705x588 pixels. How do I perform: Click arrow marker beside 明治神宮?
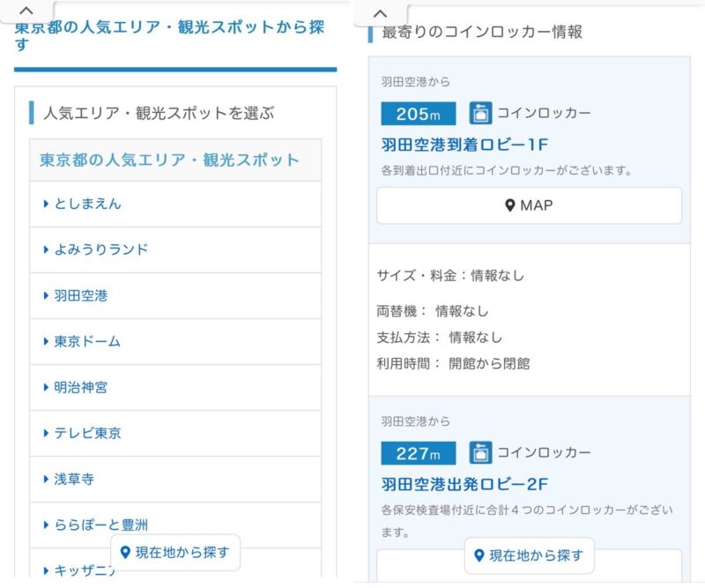46,387
